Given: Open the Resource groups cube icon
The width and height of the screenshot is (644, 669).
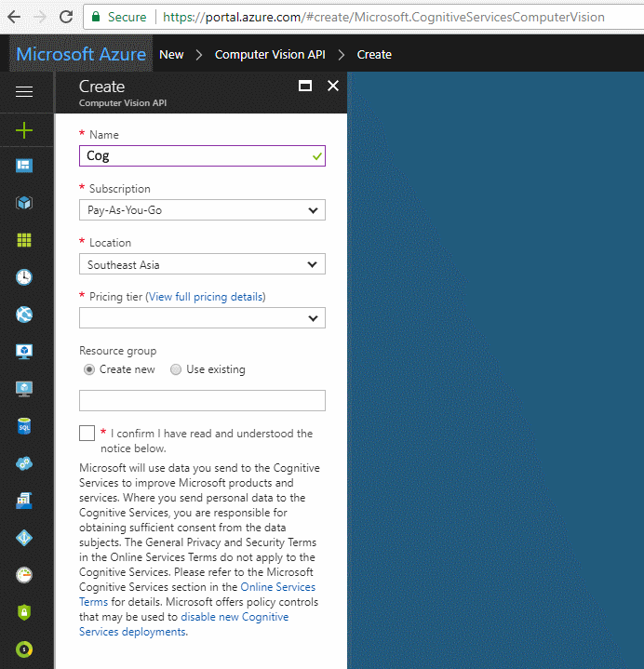Looking at the screenshot, I should [x=24, y=203].
